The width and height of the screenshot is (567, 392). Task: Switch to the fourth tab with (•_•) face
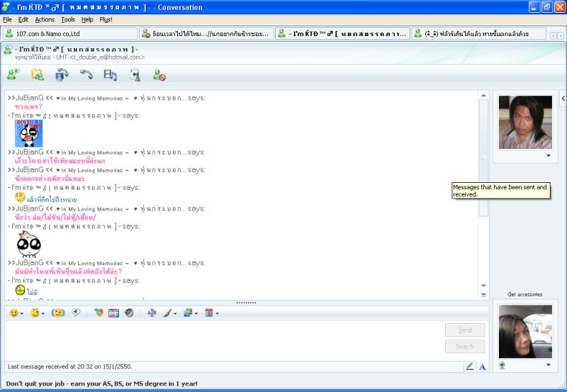pos(479,33)
